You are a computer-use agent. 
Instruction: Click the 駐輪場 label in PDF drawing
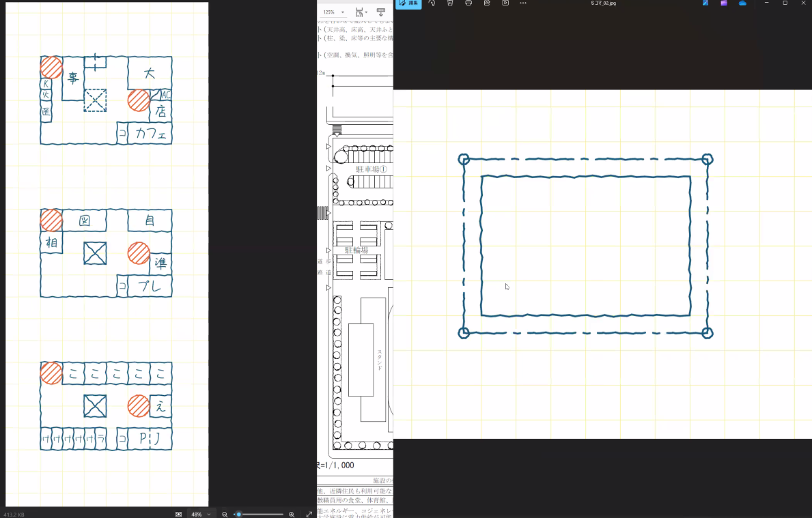pos(356,250)
